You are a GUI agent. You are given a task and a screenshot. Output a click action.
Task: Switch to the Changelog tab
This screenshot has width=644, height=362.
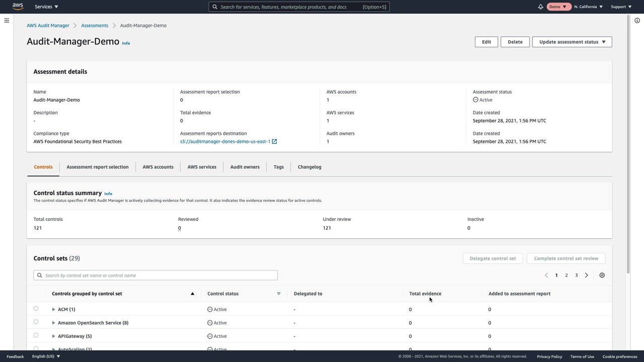(x=309, y=167)
